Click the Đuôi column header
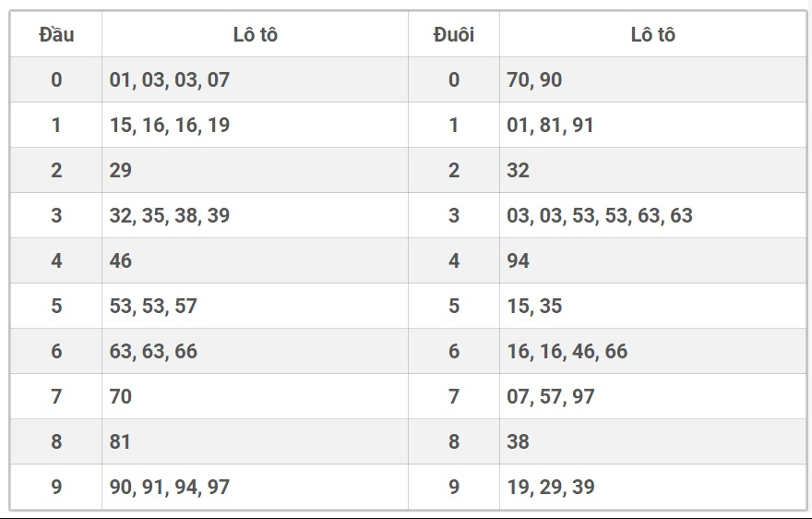812x519 pixels. 453,35
